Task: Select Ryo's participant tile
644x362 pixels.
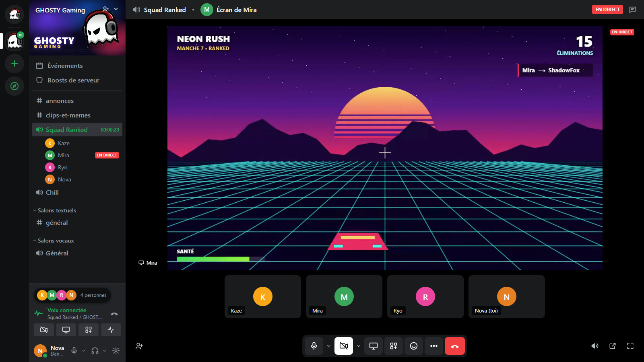Action: point(425,296)
